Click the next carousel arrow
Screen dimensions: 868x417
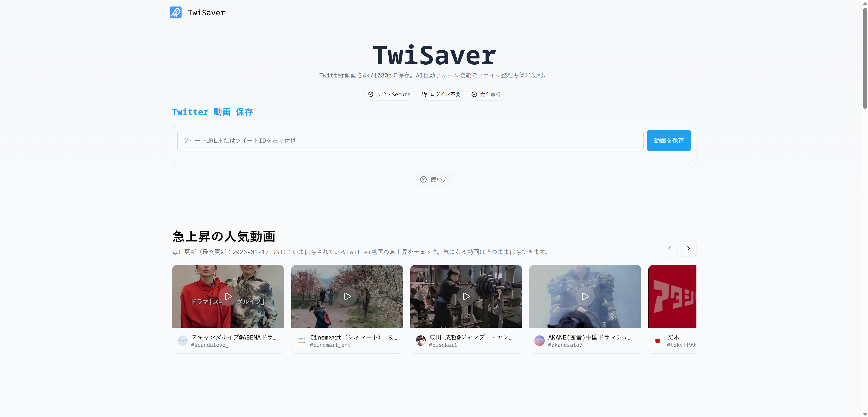point(688,248)
